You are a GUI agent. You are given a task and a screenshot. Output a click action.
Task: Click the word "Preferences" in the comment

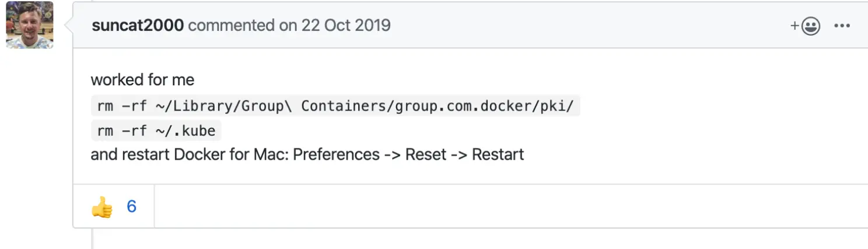pyautogui.click(x=337, y=155)
